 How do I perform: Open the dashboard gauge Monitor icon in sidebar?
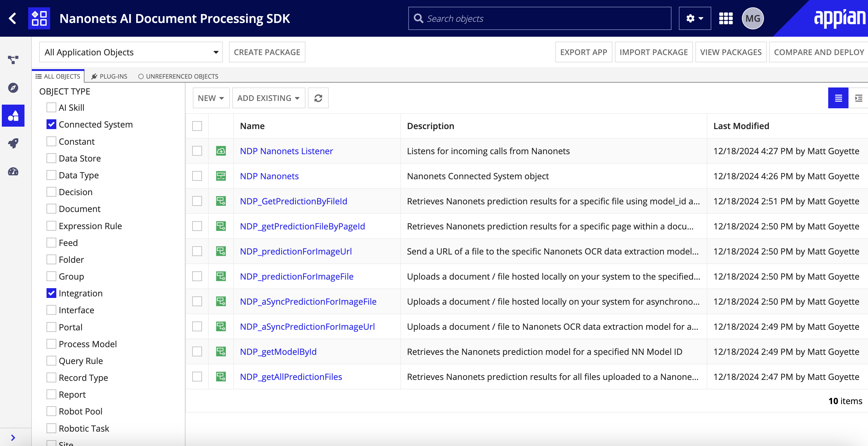(13, 172)
